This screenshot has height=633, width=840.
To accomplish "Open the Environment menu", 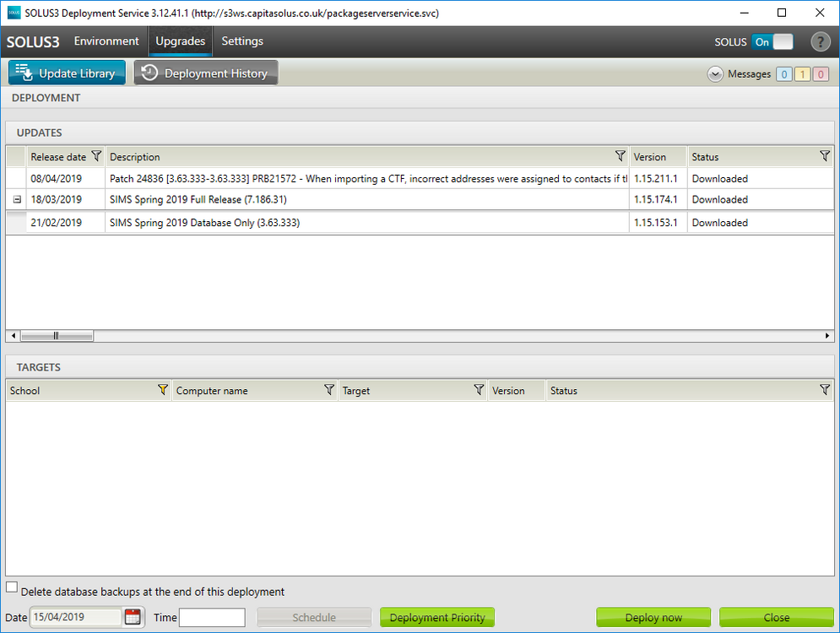I will pos(106,41).
